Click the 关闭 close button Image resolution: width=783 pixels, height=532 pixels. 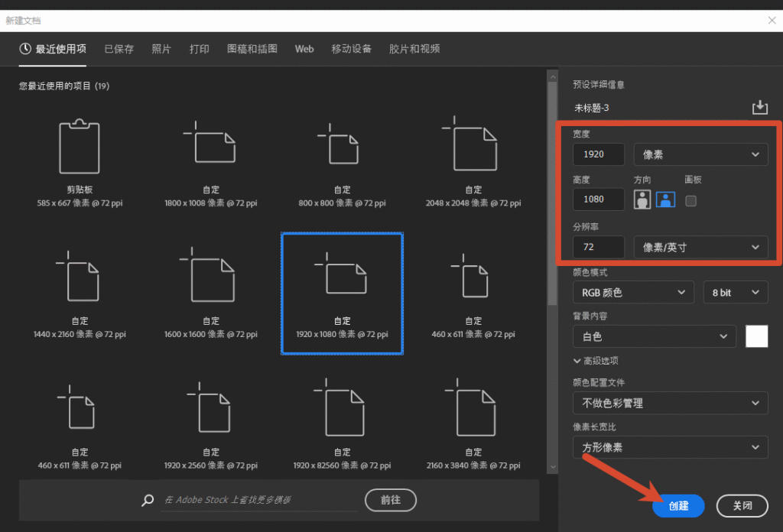tap(742, 506)
